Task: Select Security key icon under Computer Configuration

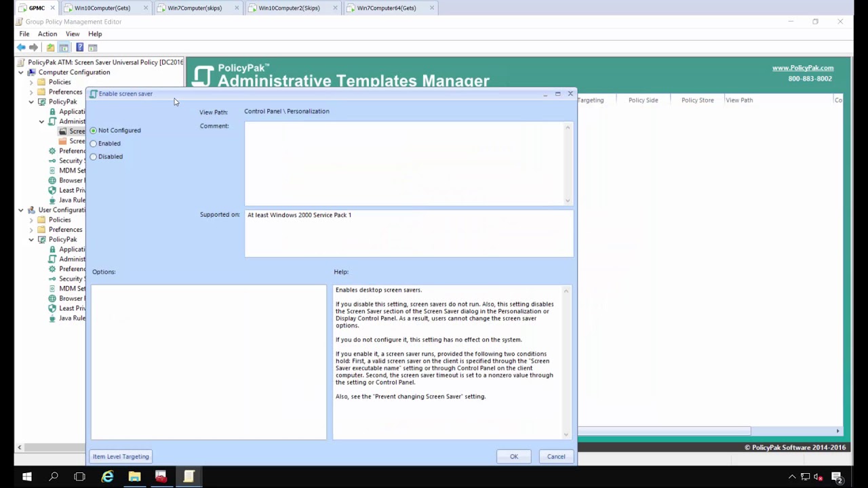Action: 52,161
